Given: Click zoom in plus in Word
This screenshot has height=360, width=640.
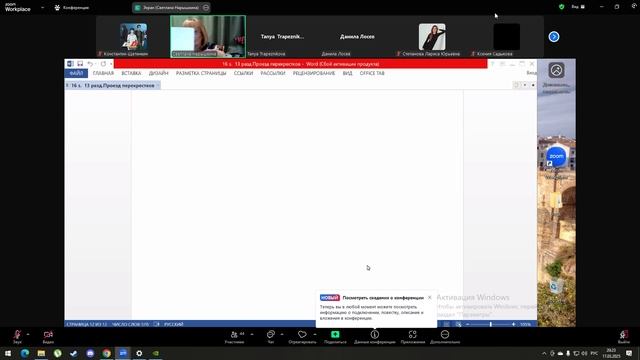Looking at the screenshot, I should click(x=513, y=324).
